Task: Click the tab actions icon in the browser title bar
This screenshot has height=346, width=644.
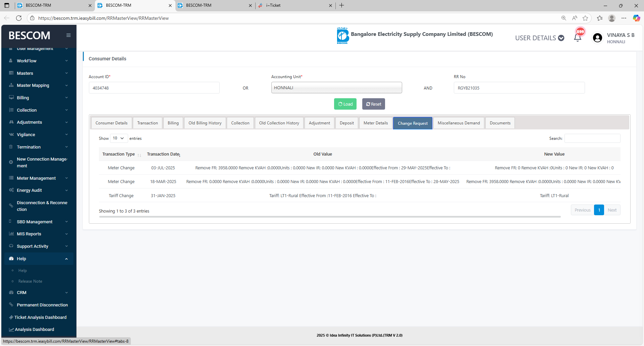Action: click(7, 5)
